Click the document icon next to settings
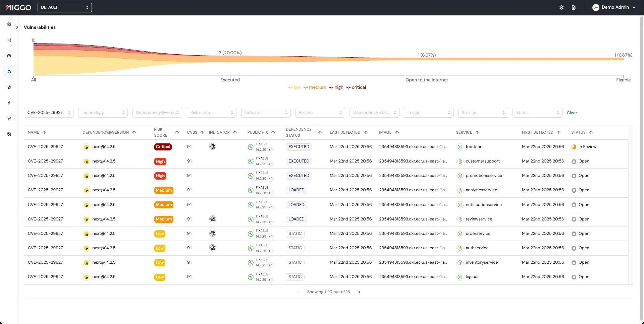This screenshot has height=324, width=644. (574, 7)
